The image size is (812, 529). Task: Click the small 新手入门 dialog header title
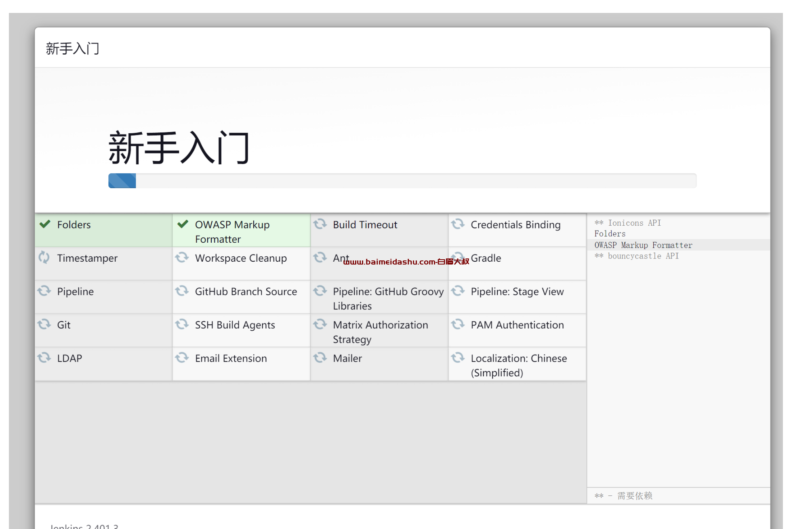click(x=72, y=48)
